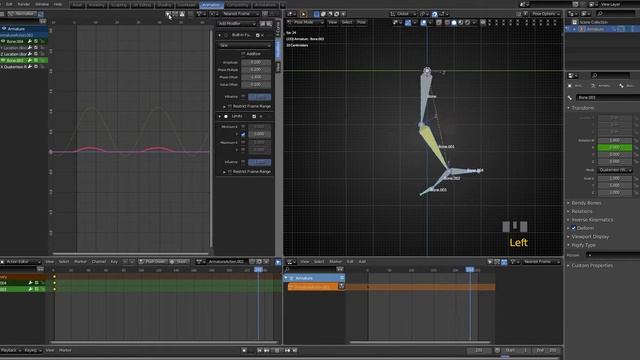Viewport: 640px width, 360px height.
Task: Open the Window menu in top bar
Action: (42, 4)
